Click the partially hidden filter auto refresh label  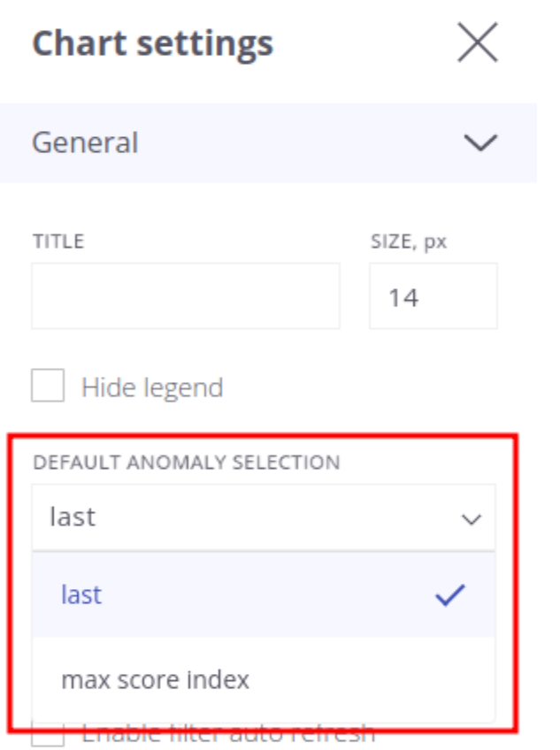(228, 733)
